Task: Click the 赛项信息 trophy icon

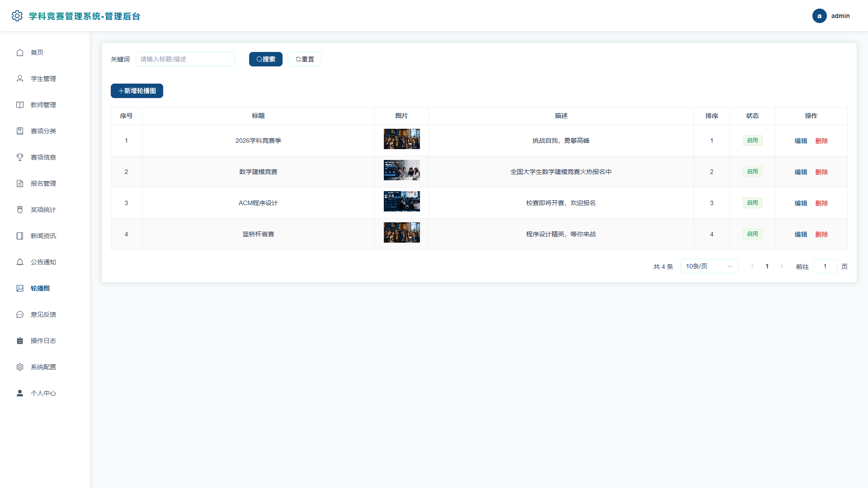Action: (20, 157)
